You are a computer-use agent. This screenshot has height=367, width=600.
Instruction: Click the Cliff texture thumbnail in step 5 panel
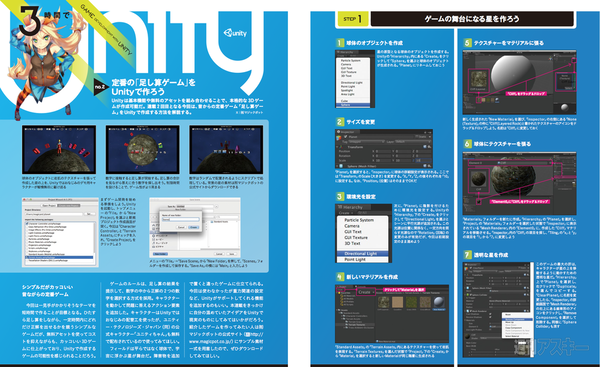click(x=479, y=79)
